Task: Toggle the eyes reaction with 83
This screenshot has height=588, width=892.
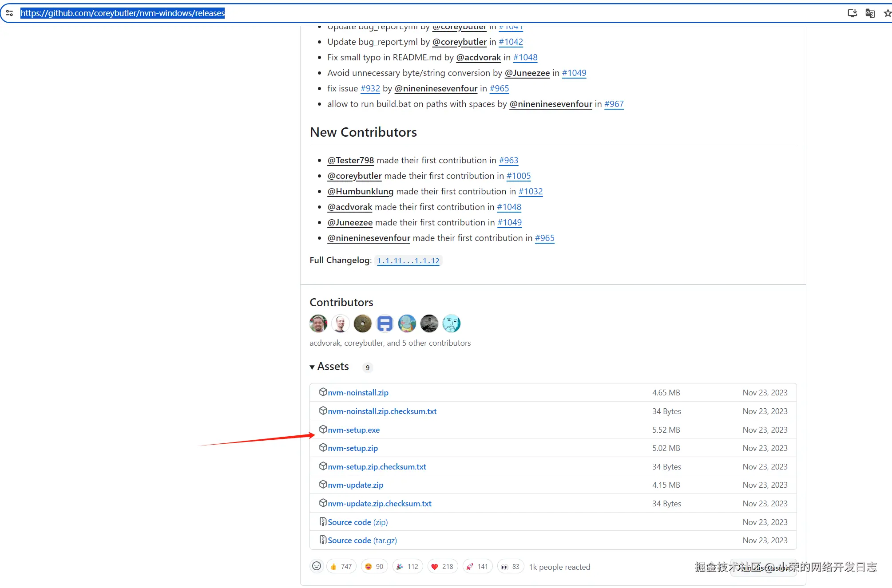Action: 510,567
